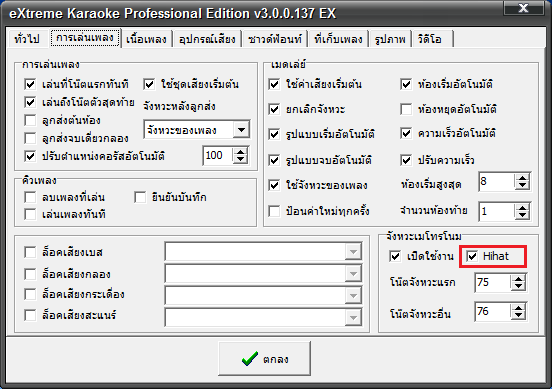Enable ยืนยันบันทึก checkbox
The width and height of the screenshot is (552, 389).
coord(140,197)
